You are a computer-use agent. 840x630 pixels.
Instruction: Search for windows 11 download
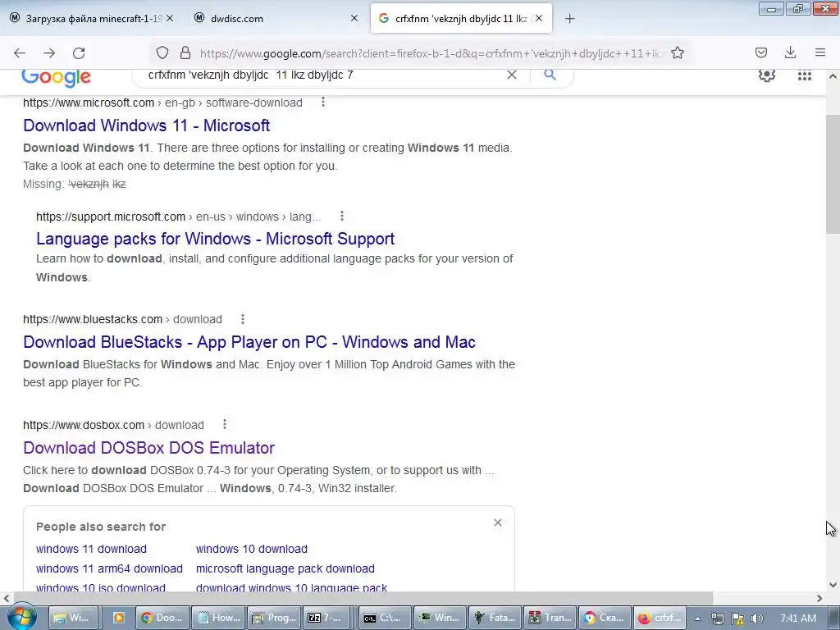[x=91, y=549]
